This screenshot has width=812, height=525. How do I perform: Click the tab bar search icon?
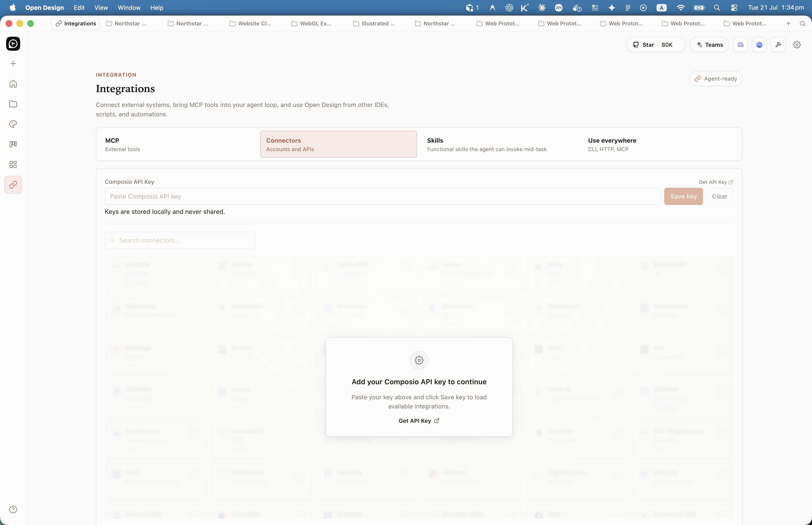(x=802, y=24)
